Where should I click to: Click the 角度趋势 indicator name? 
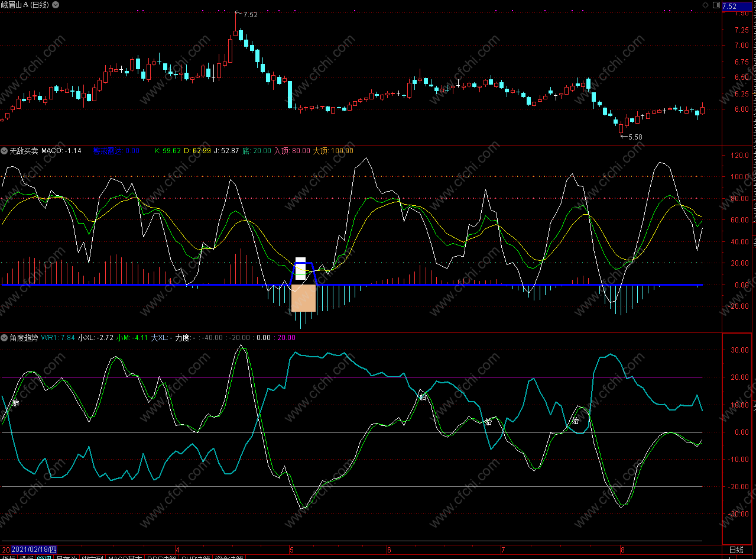click(x=24, y=338)
